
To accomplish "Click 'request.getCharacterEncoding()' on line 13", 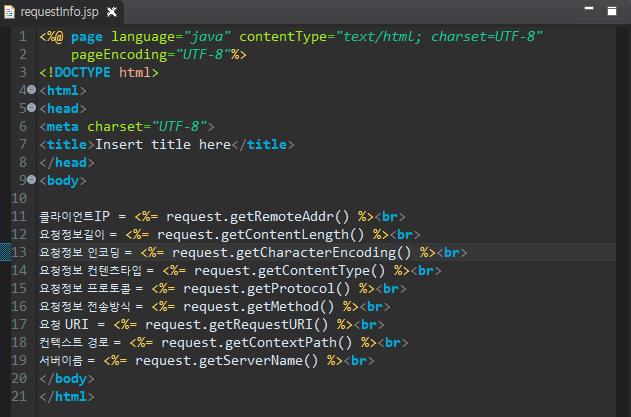I will tap(291, 253).
